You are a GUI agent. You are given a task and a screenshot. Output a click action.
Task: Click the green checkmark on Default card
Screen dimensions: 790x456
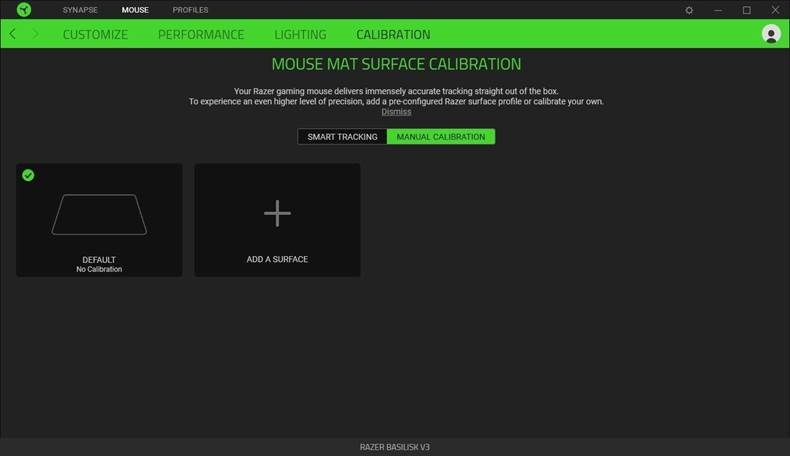(x=28, y=175)
